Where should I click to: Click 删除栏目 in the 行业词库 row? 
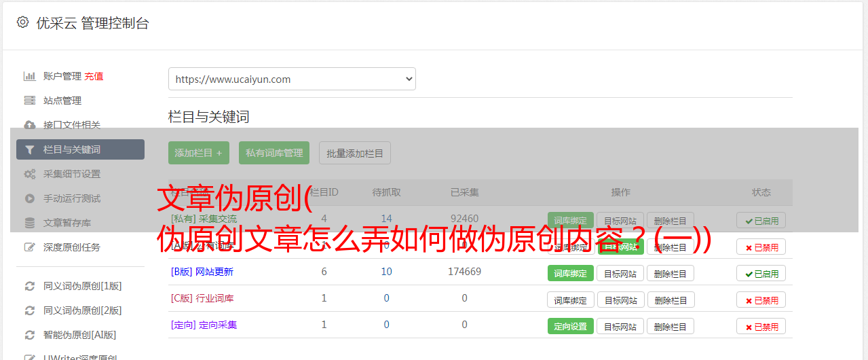coord(671,300)
